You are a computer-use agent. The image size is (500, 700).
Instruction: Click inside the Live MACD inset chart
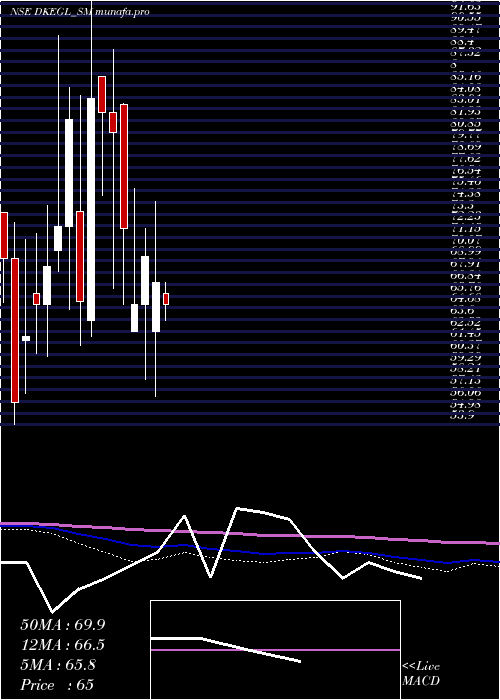(x=275, y=650)
